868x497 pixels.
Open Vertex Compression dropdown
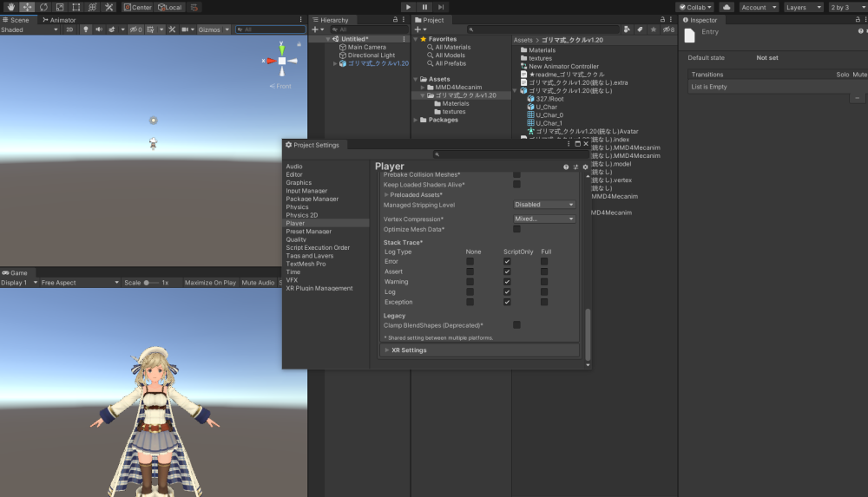point(544,219)
